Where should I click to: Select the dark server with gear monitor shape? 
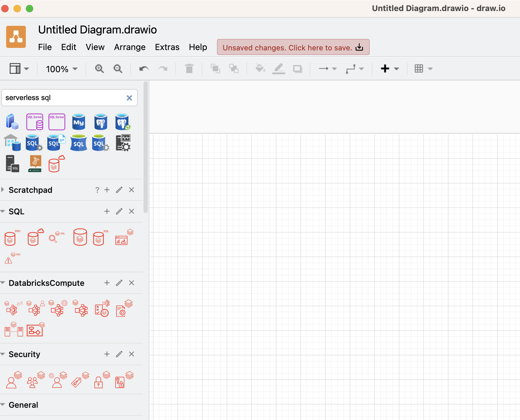[x=123, y=142]
